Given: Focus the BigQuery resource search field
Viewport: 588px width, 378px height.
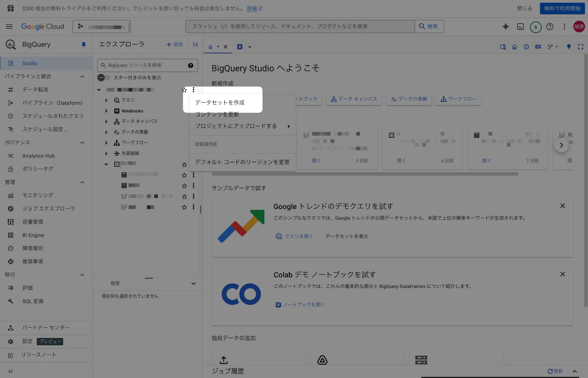Looking at the screenshot, I should click(x=145, y=65).
